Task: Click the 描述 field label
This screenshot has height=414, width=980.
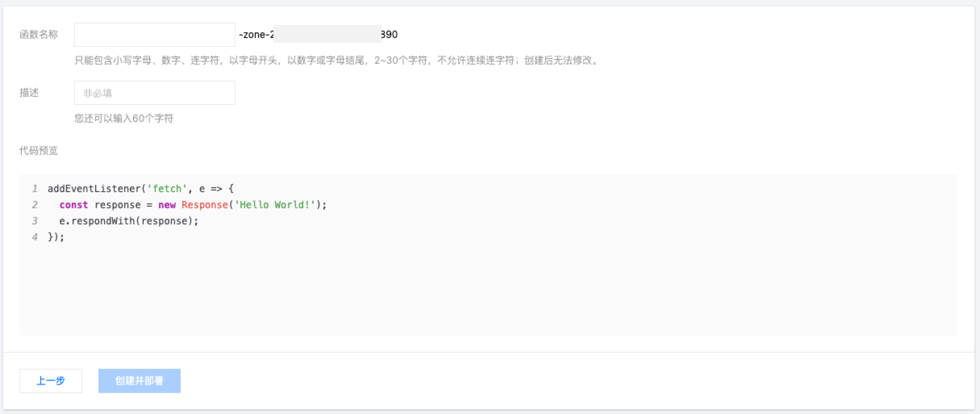Action: (x=29, y=93)
